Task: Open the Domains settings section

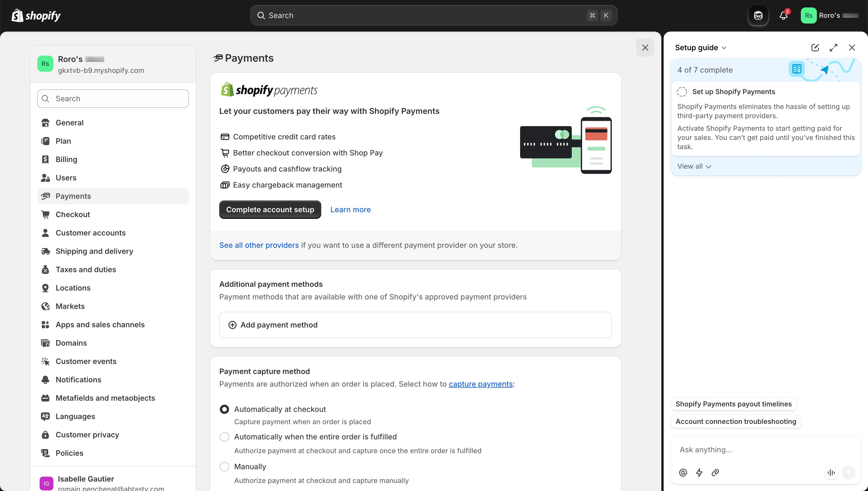Action: click(71, 343)
